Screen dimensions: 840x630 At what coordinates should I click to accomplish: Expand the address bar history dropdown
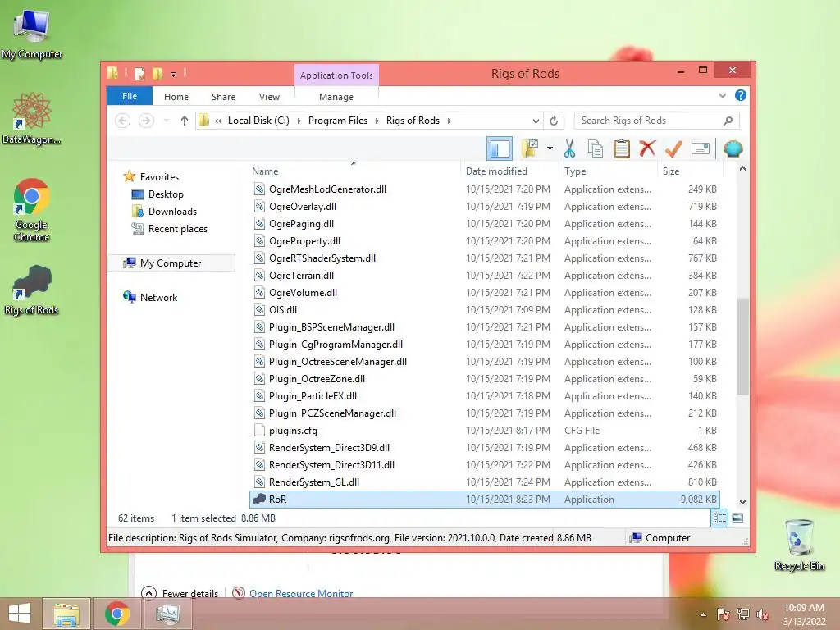(536, 121)
